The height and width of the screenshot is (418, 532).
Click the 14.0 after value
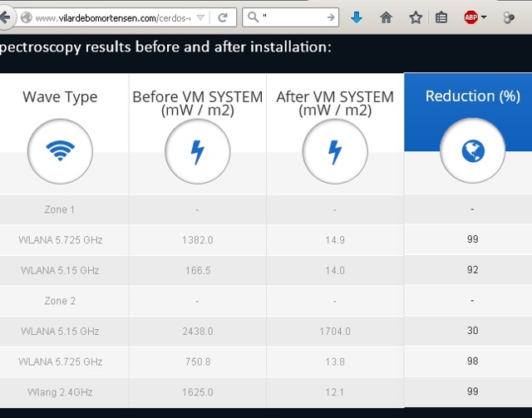[x=335, y=270]
